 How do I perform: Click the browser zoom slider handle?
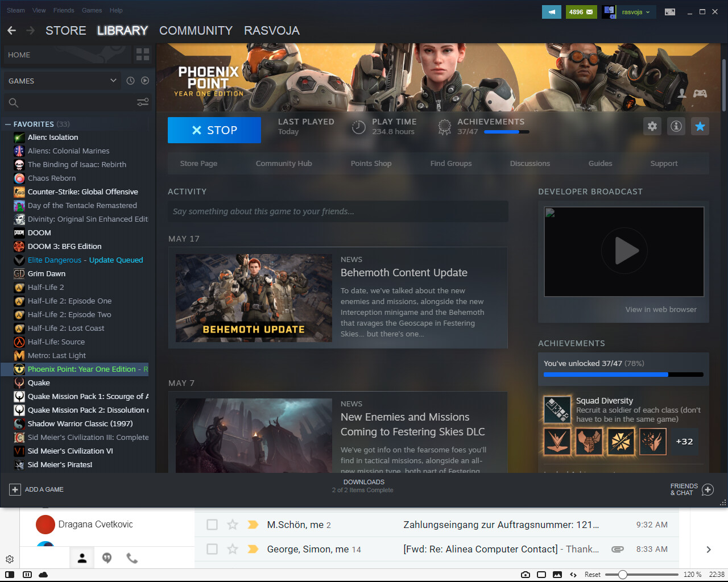[x=623, y=575]
